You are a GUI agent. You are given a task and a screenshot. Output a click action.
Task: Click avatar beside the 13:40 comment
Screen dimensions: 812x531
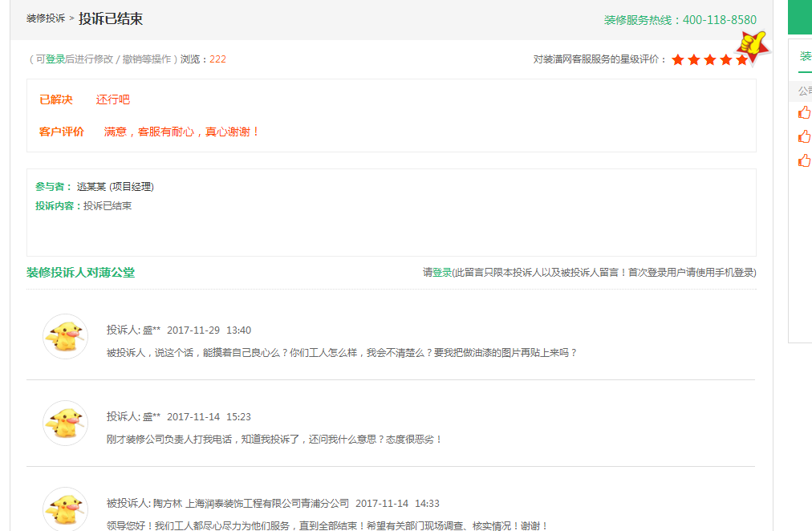click(x=65, y=336)
